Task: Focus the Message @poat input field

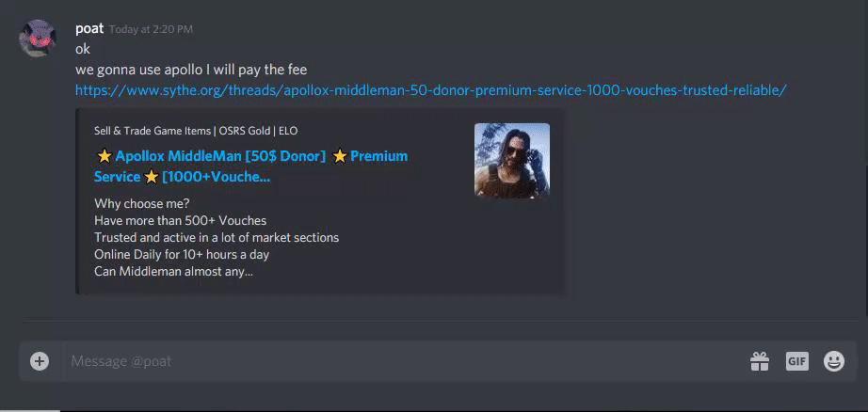Action: point(404,361)
